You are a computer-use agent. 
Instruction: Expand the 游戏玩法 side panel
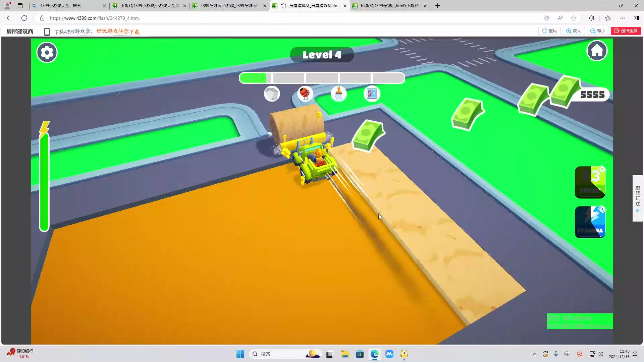tap(638, 198)
